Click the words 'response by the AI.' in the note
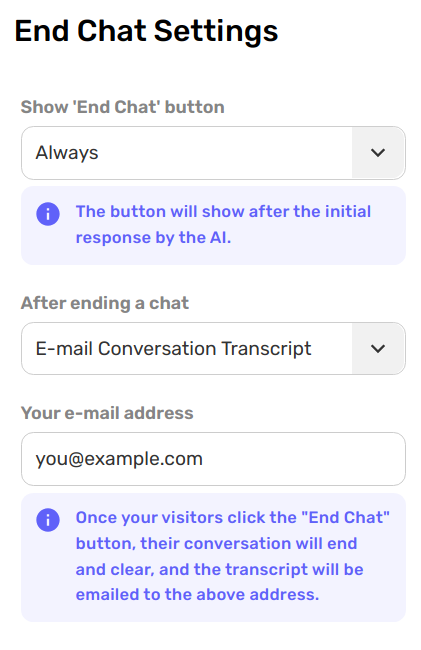Viewport: 421px width, 650px height. click(x=153, y=238)
